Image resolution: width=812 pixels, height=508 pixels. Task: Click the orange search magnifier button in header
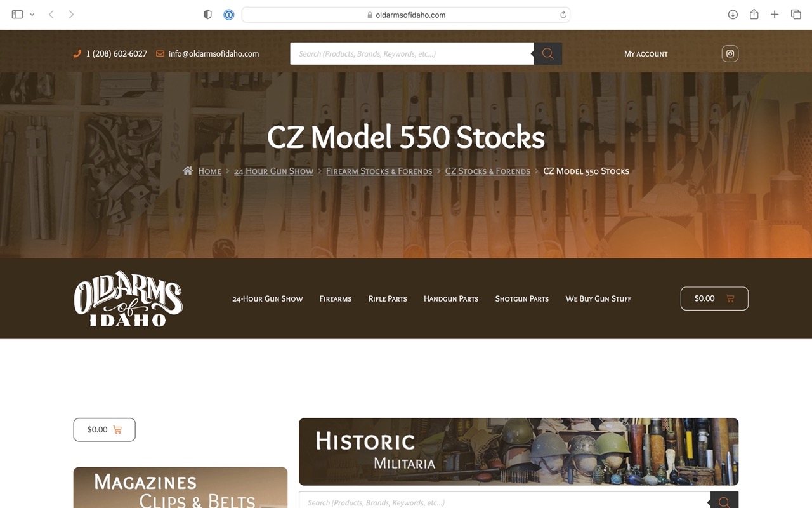[548, 54]
